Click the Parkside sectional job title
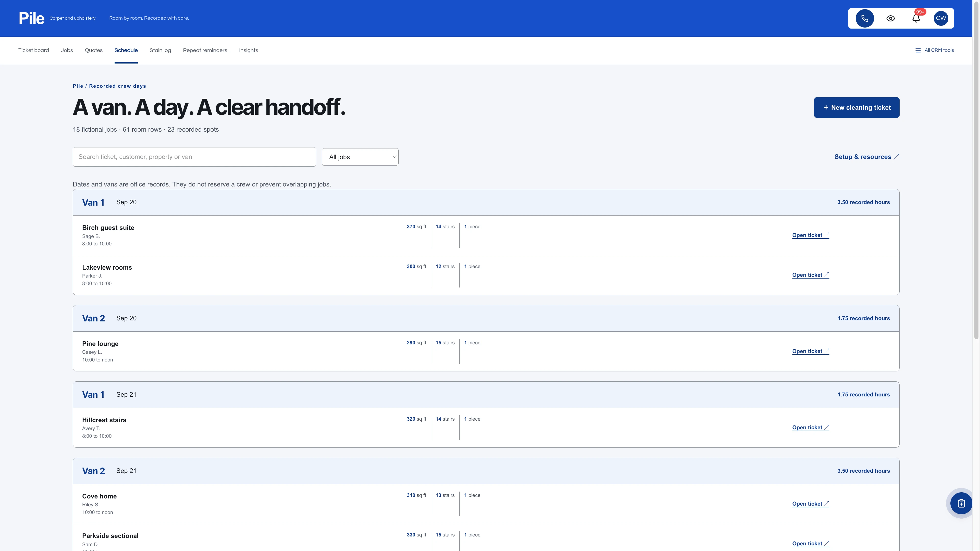980x551 pixels. coord(110,536)
